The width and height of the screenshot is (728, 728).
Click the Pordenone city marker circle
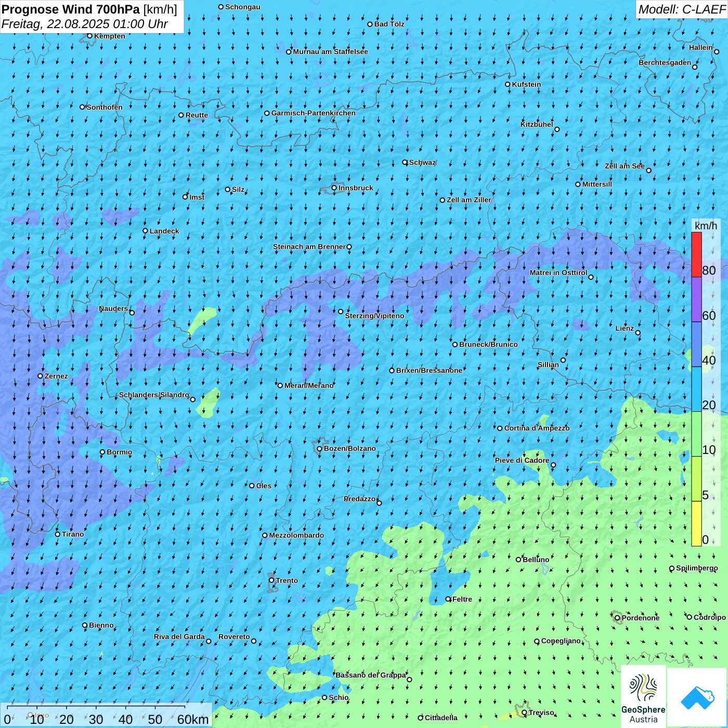tap(618, 618)
